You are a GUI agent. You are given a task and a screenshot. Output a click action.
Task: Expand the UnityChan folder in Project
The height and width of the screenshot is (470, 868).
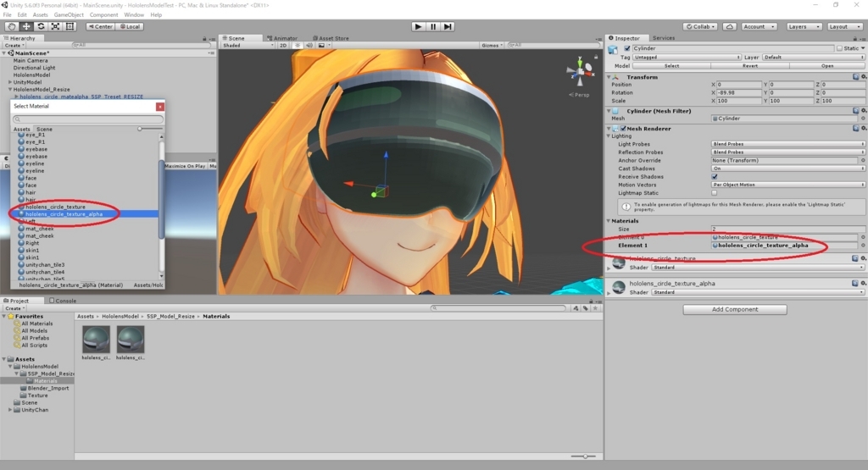pyautogui.click(x=10, y=410)
